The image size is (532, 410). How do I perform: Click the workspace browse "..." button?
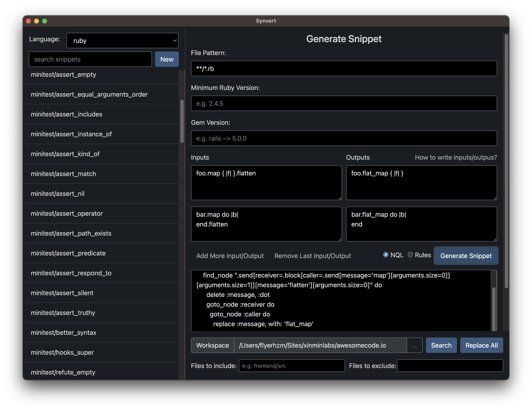click(x=415, y=345)
